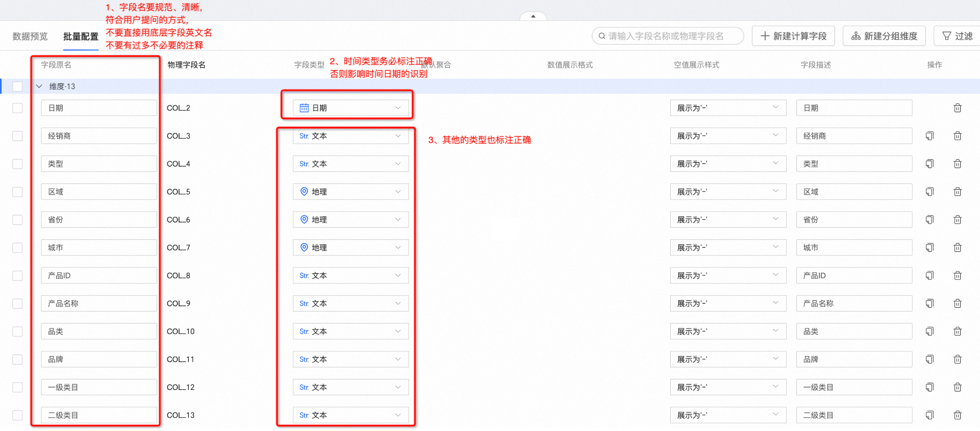980x431 pixels.
Task: Delete the 城市 field row
Action: (x=958, y=247)
